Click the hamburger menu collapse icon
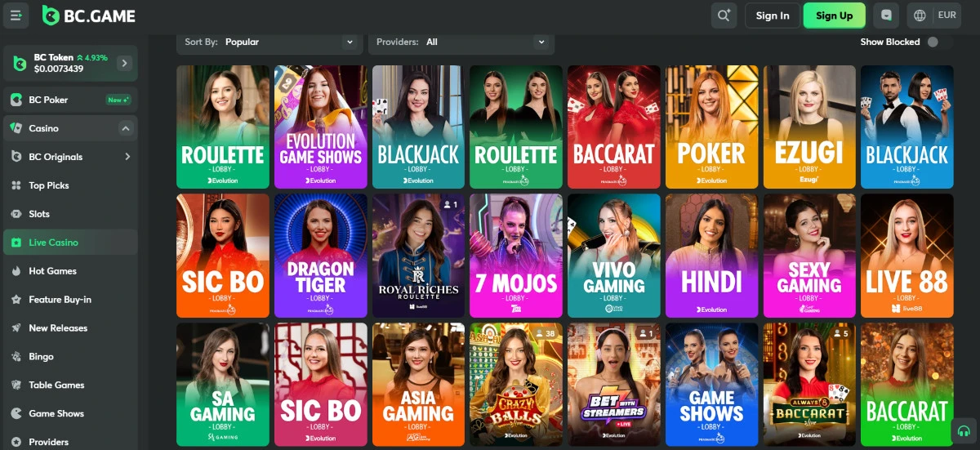This screenshot has width=980, height=450. tap(16, 16)
